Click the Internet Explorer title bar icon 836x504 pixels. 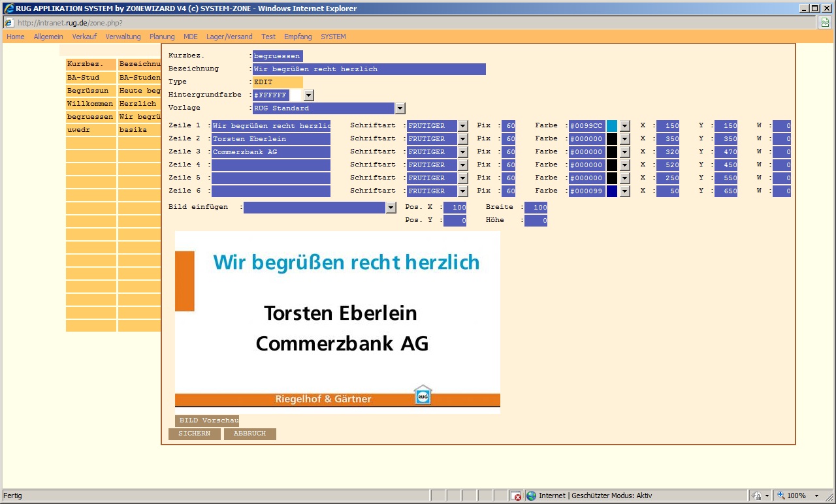pyautogui.click(x=9, y=8)
